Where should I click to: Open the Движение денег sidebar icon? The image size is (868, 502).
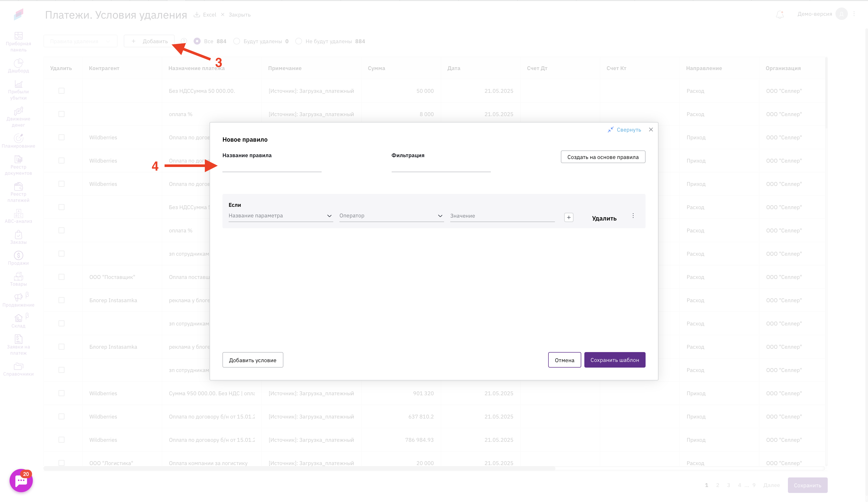point(18,111)
